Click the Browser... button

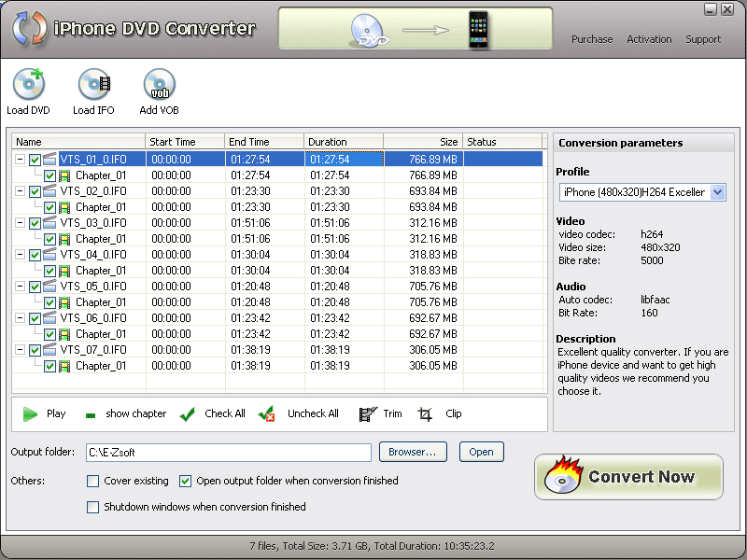point(413,452)
